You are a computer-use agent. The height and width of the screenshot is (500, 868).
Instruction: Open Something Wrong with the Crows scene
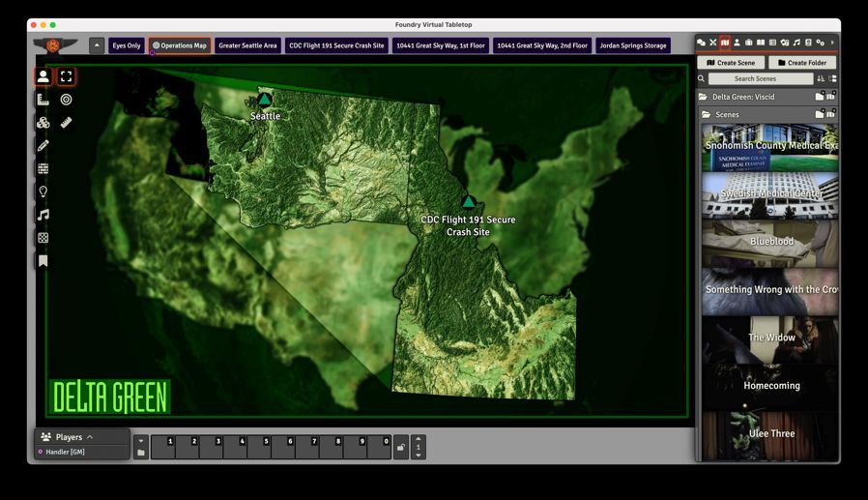coord(769,291)
